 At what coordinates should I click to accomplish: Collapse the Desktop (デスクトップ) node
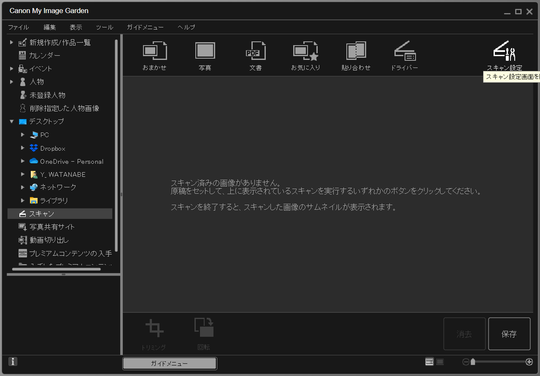click(11, 122)
